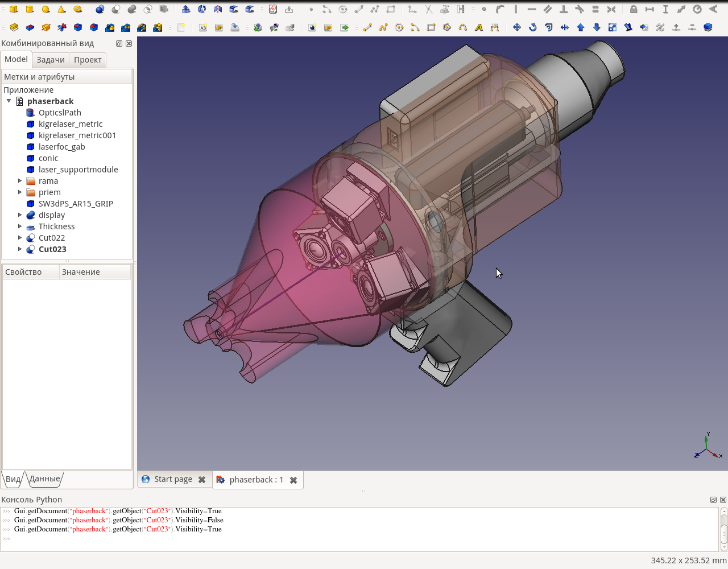Switch to the Данные tab at the bottom
The width and height of the screenshot is (728, 569).
(44, 479)
